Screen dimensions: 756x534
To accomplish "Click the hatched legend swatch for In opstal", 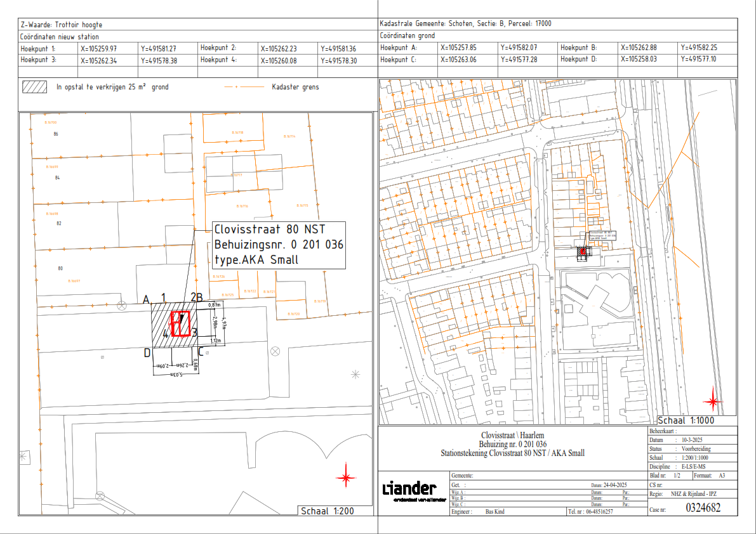I will (36, 87).
